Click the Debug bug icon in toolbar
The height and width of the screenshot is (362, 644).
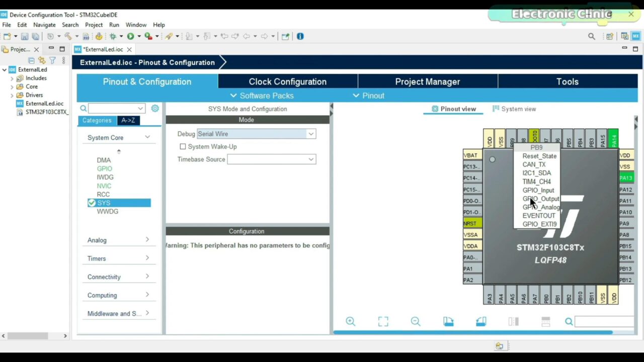[113, 36]
